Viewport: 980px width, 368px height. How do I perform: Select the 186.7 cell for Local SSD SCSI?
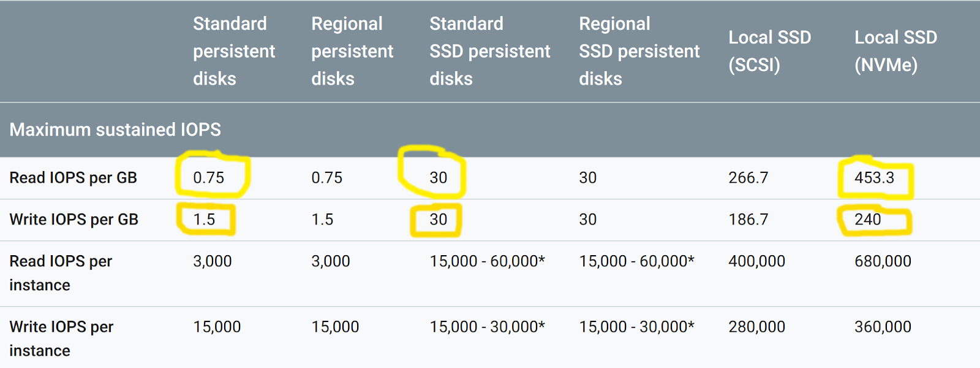748,220
